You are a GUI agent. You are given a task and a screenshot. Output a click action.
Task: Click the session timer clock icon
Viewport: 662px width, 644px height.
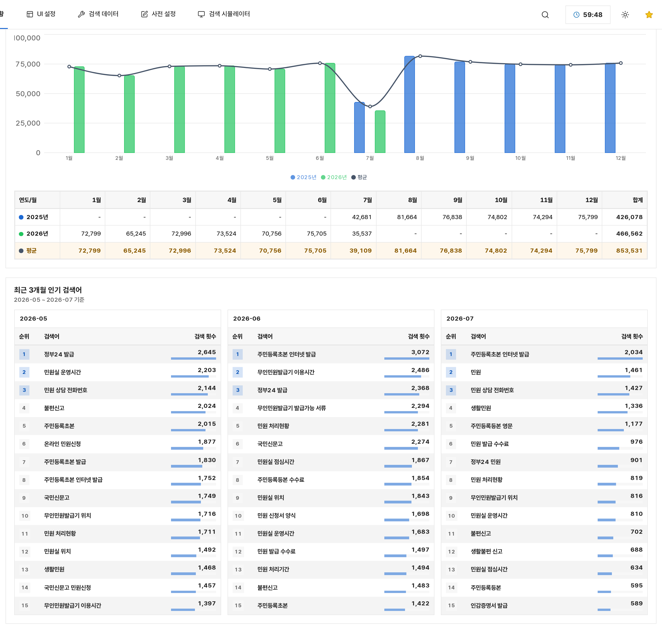(576, 14)
